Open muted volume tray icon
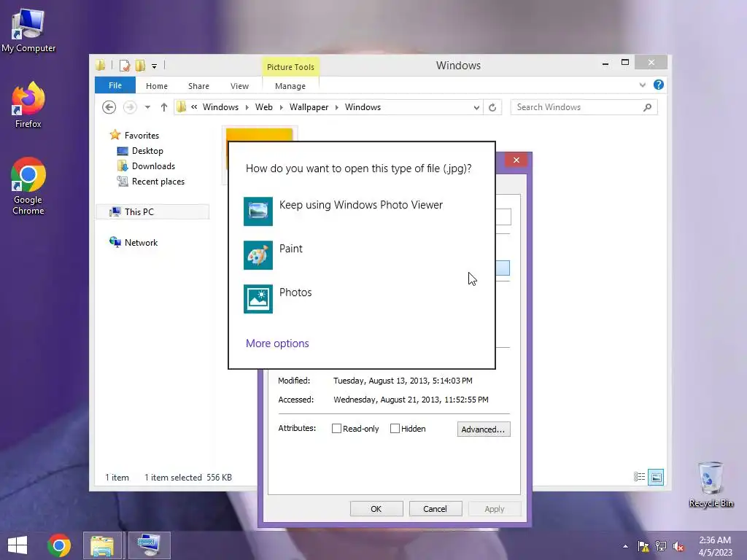747x560 pixels. 678,546
